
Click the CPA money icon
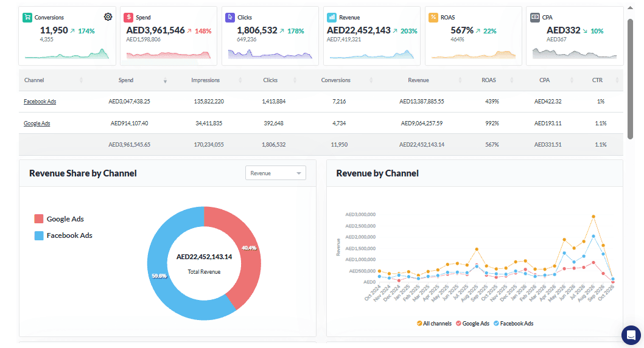click(x=535, y=17)
